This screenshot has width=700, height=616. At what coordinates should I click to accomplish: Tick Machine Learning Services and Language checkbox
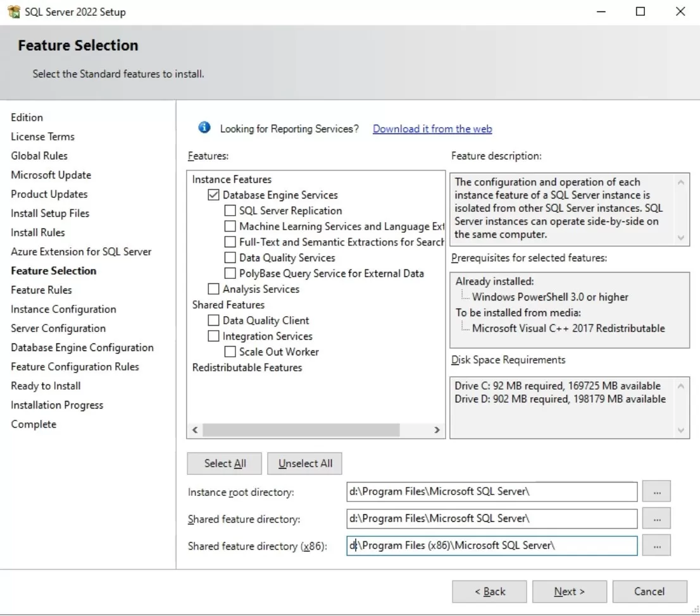[x=230, y=226]
